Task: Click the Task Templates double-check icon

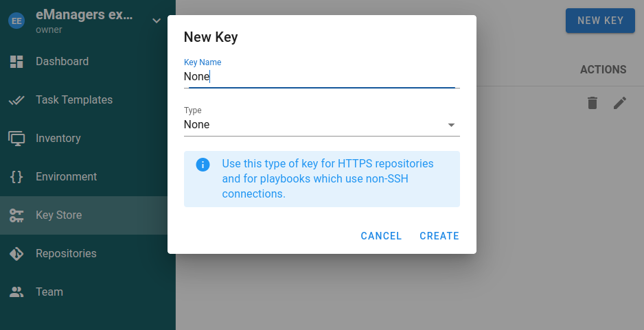Action: [x=16, y=100]
